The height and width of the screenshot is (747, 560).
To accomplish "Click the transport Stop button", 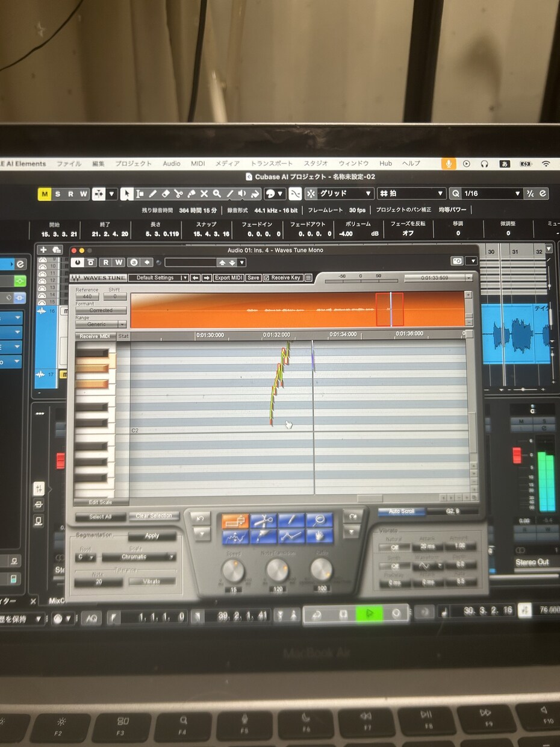I will tap(344, 613).
